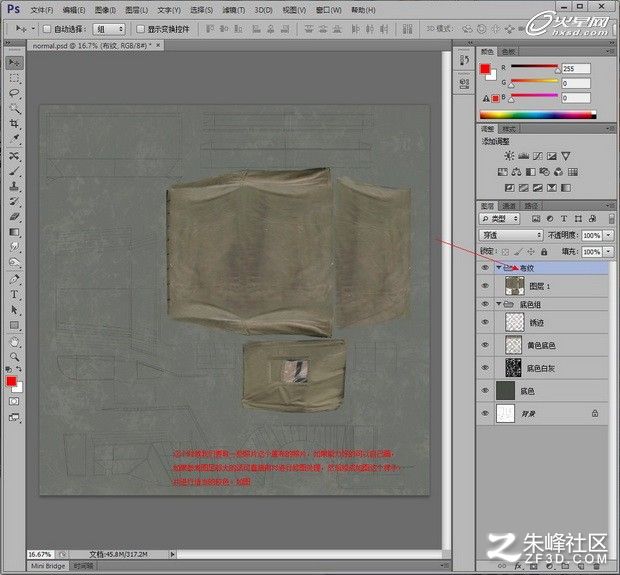
Task: Collapse the 布纹 group triangle
Action: pos(499,268)
